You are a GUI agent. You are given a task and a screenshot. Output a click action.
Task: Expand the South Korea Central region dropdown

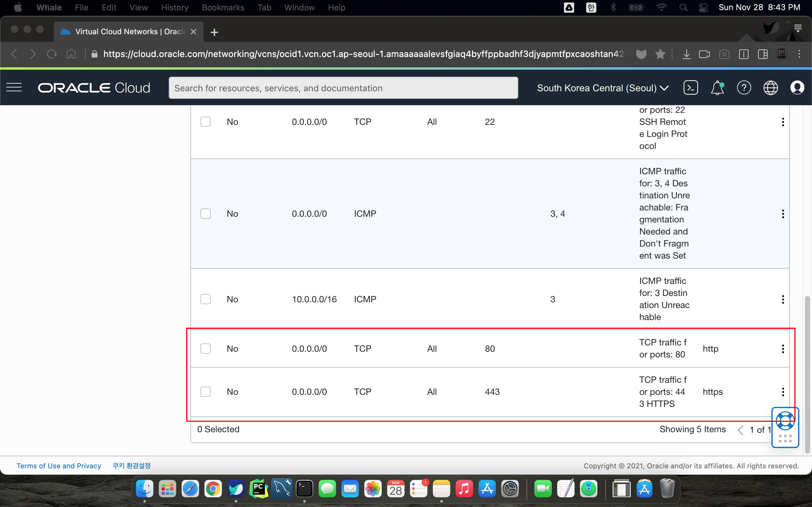click(x=603, y=88)
